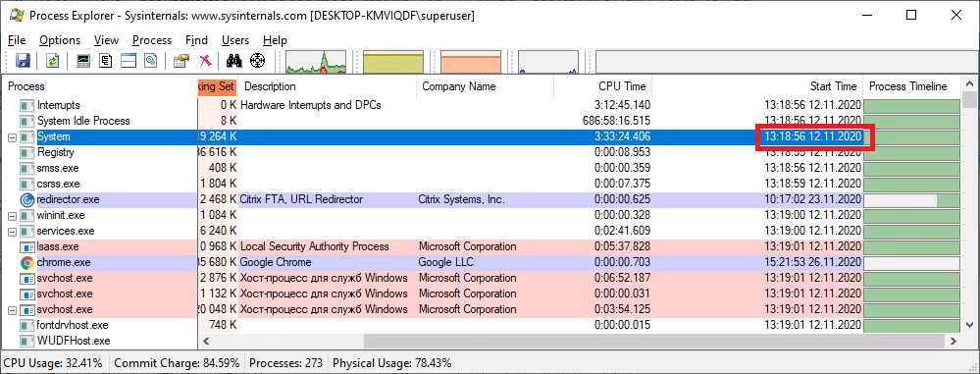Sort by the Process column header
The width and height of the screenshot is (980, 374).
[x=100, y=86]
